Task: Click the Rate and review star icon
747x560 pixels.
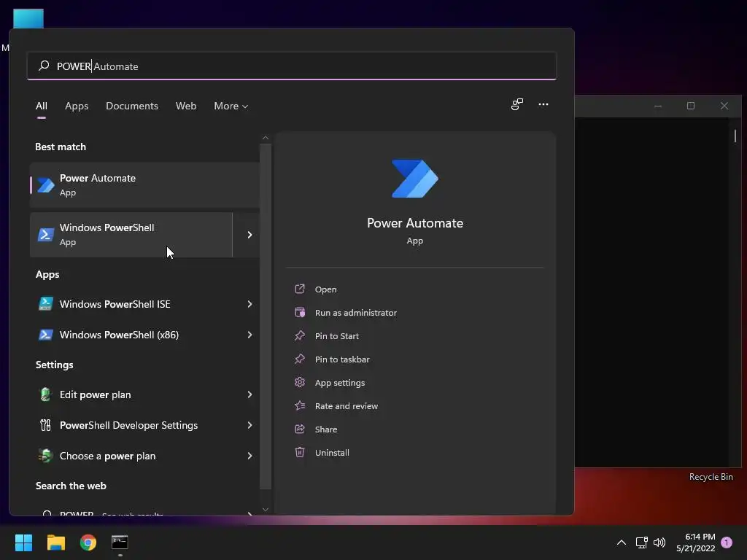Action: (x=300, y=405)
